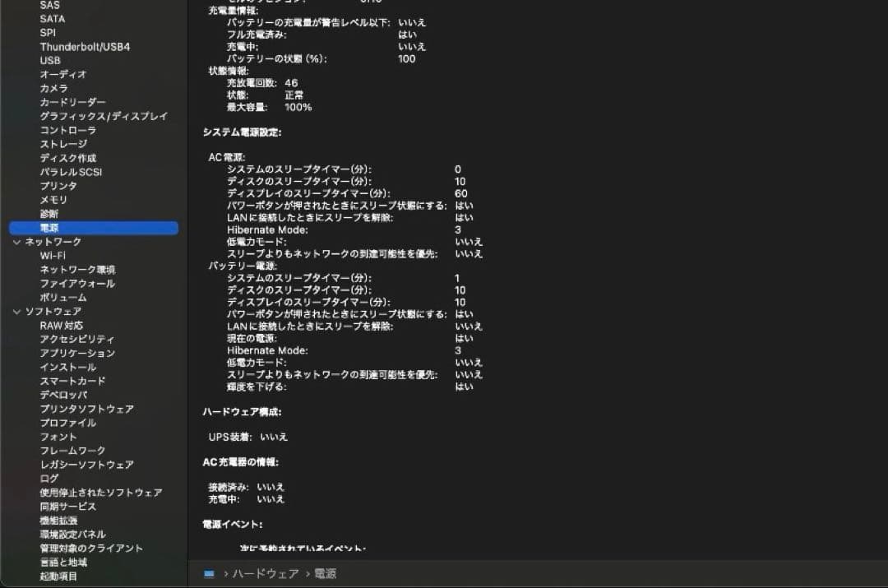The height and width of the screenshot is (588, 888).
Task: Select ファイアウォール in the sidebar
Action: (x=77, y=284)
